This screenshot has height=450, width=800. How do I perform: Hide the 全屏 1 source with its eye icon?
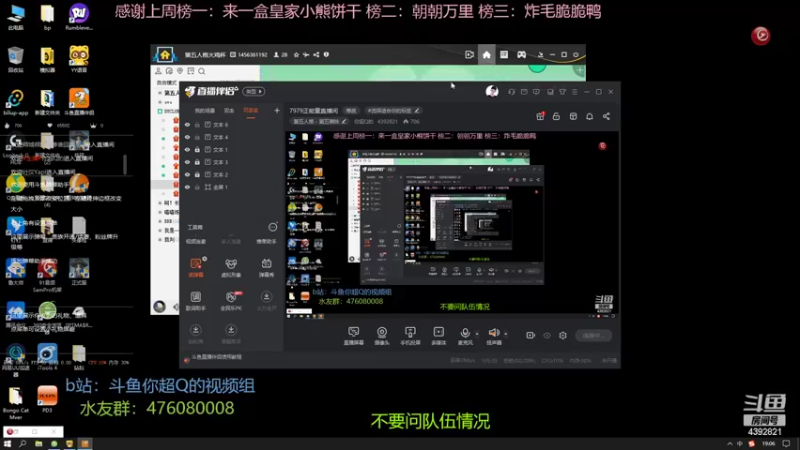pos(187,187)
